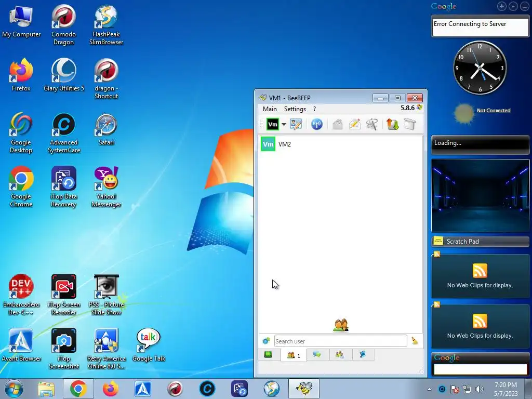This screenshot has height=399, width=532.
Task: Open the edit profile icon in BeeBEEP toolbar
Action: (x=296, y=124)
